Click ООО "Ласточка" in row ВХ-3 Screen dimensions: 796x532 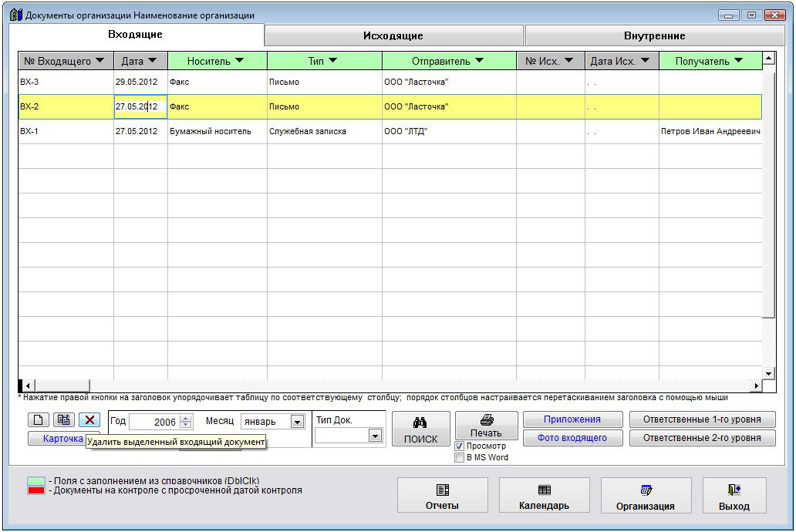449,82
